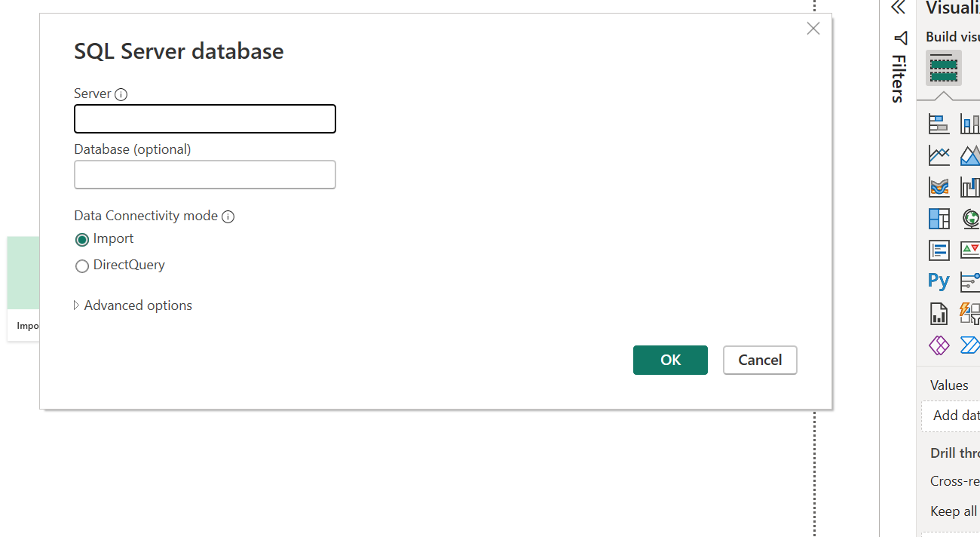
Task: Click the Build visual icon button
Action: coord(944,68)
